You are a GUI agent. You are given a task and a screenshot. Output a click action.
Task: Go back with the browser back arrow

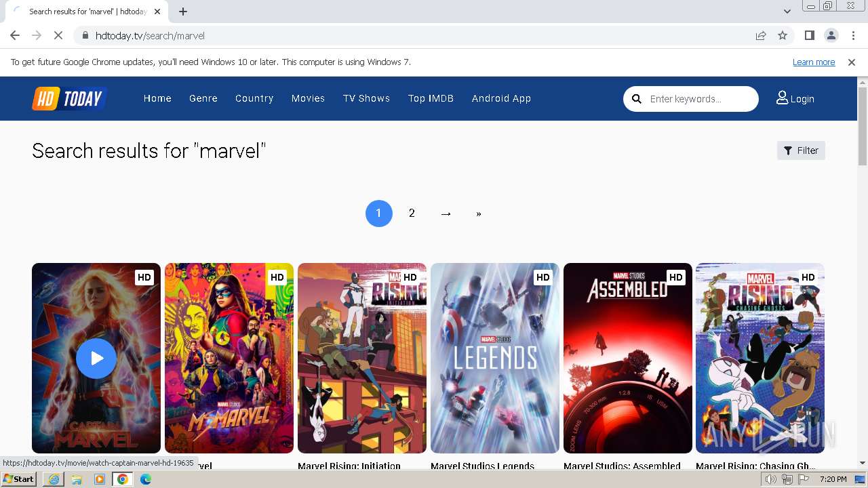(15, 35)
